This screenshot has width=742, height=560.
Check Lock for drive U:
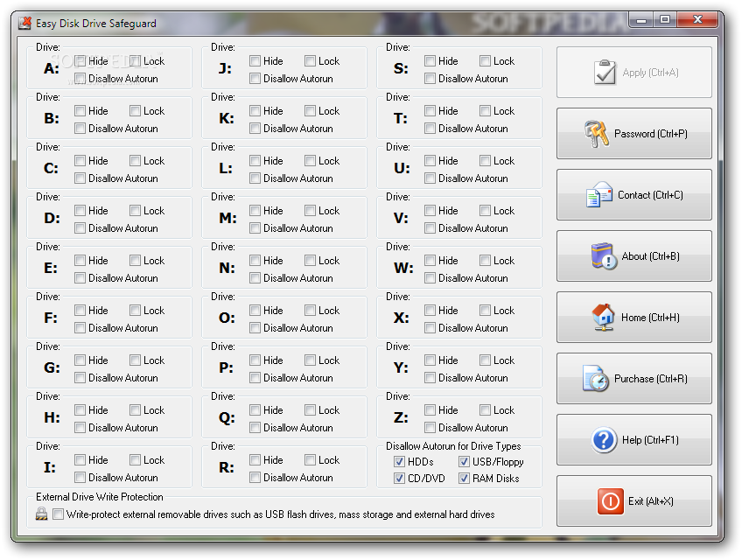pos(485,161)
